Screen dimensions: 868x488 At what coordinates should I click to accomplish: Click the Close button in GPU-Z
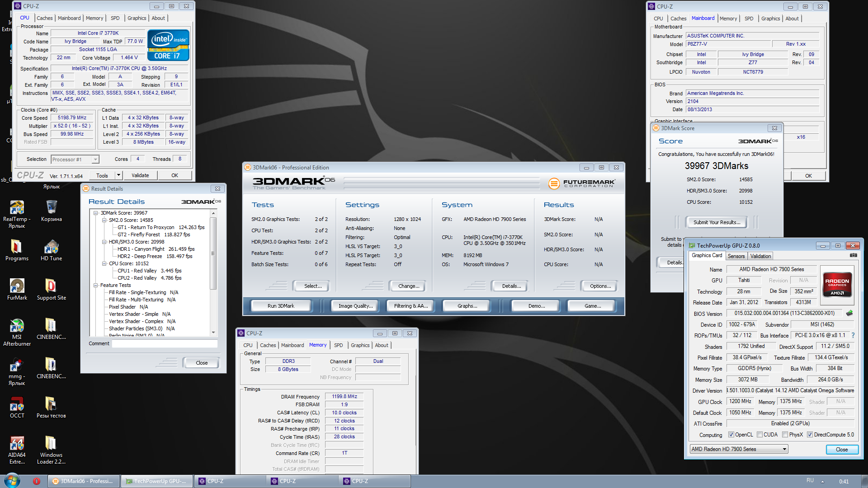842,450
